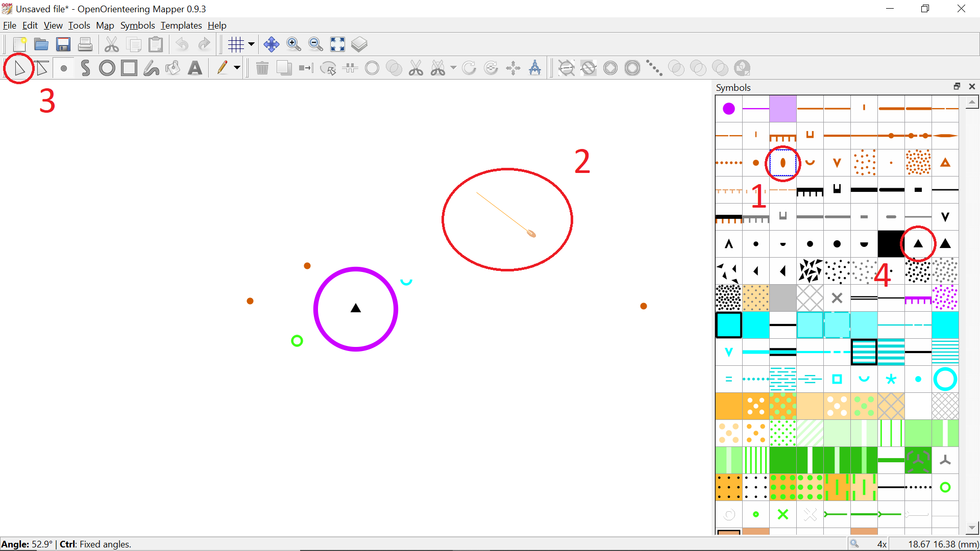Open the grid options dropdown arrow
The image size is (980, 551).
pyautogui.click(x=251, y=44)
